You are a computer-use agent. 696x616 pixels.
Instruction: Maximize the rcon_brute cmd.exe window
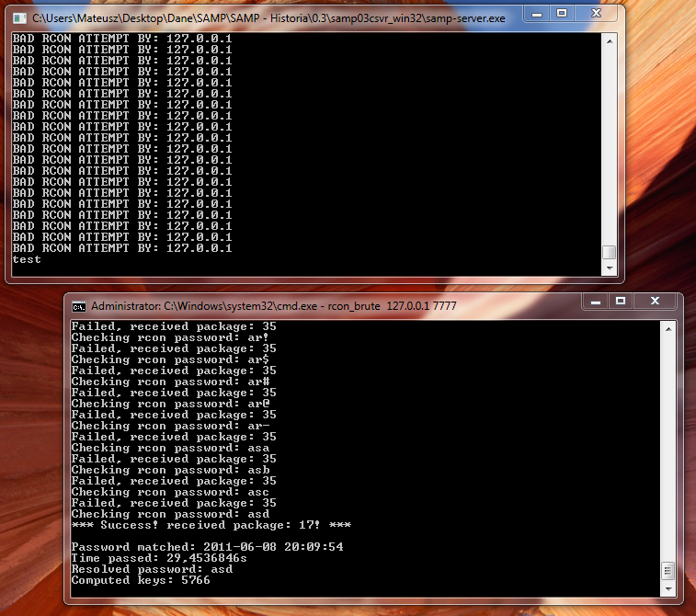point(621,302)
